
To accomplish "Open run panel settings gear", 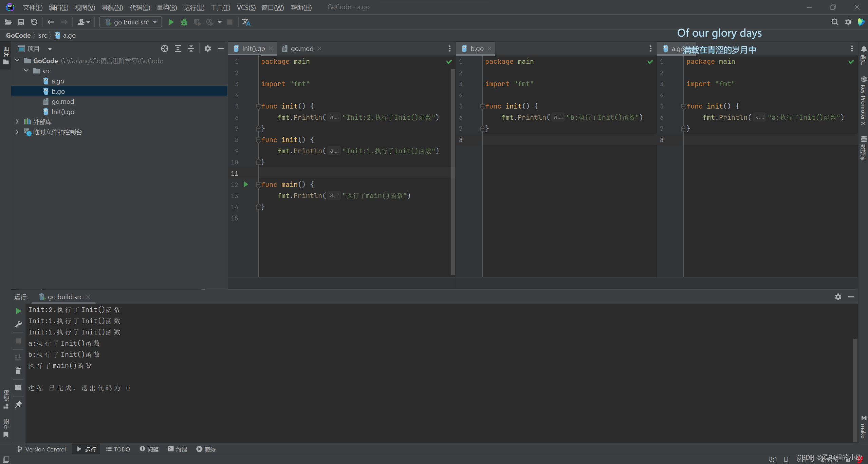I will pos(838,297).
